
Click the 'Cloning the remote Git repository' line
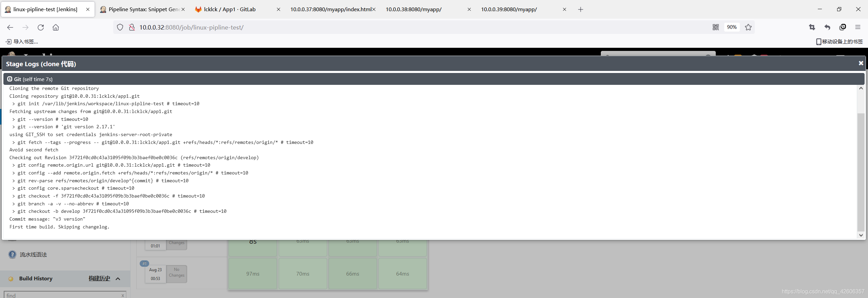[x=54, y=88]
